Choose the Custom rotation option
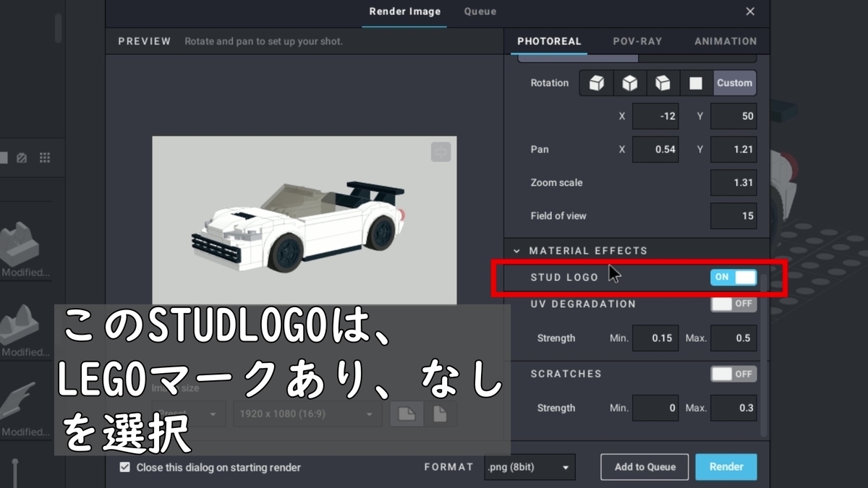Viewport: 868px width, 488px height. pyautogui.click(x=735, y=83)
